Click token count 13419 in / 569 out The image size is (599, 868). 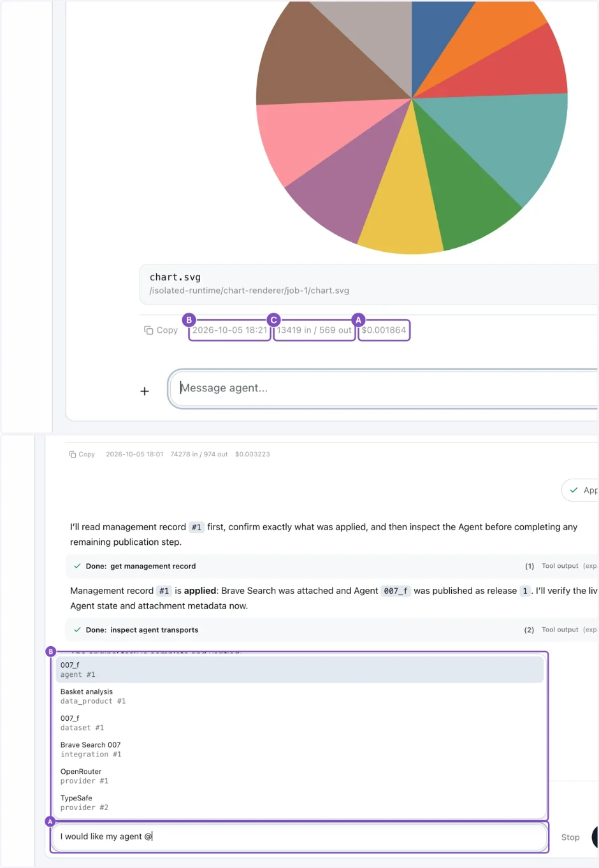[x=314, y=330]
